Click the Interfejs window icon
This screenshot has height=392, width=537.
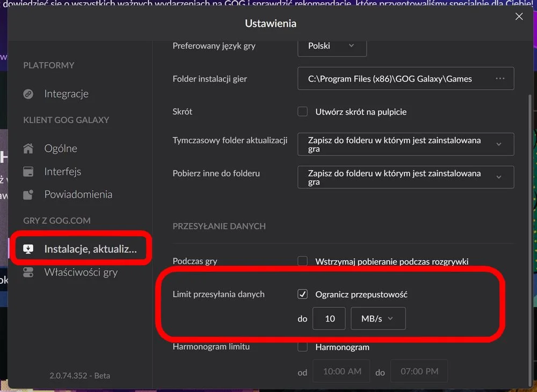click(28, 171)
